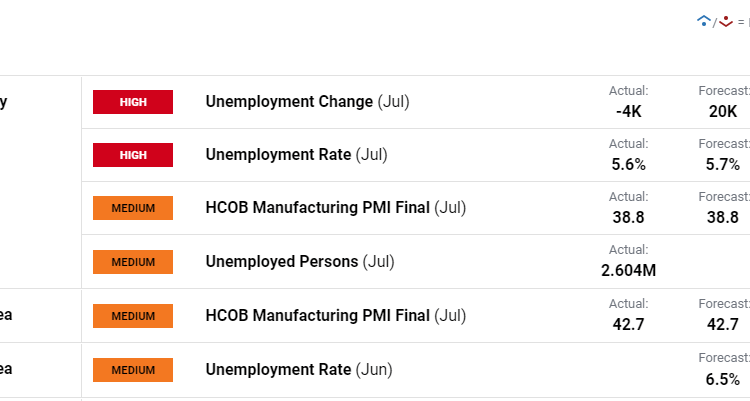Click the HIGH badge beside Unemployment Change
The image size is (750, 401).
(x=133, y=102)
